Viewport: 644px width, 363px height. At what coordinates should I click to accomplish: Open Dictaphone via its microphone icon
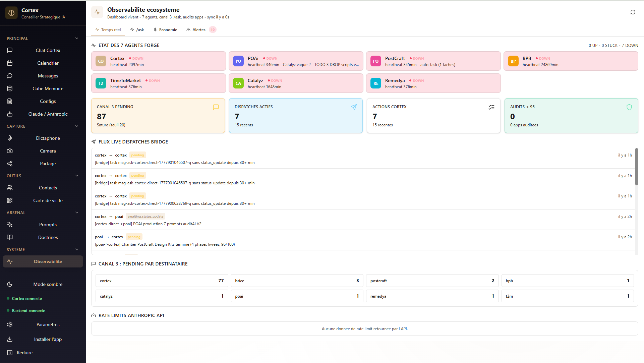tap(10, 138)
